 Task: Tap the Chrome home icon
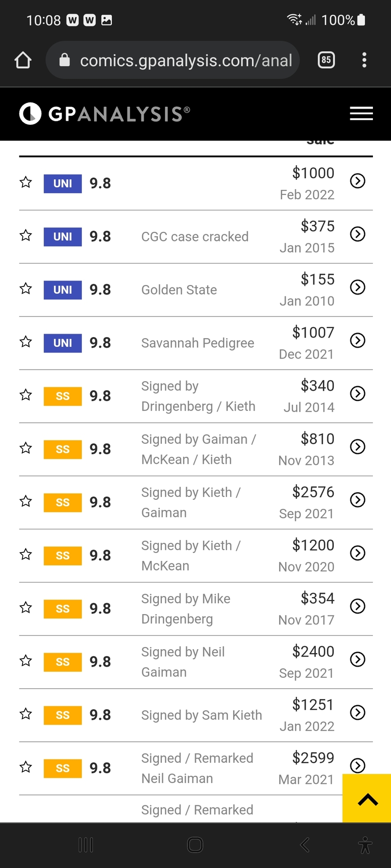(23, 60)
